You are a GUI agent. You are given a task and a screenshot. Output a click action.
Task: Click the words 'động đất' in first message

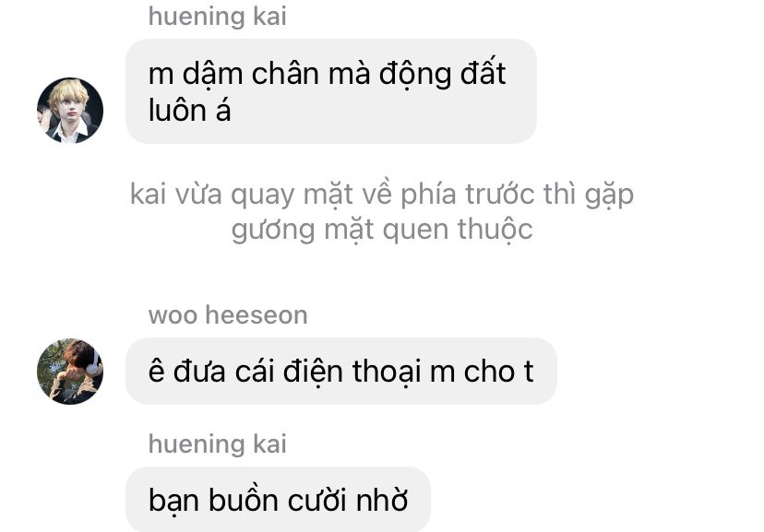point(442,74)
